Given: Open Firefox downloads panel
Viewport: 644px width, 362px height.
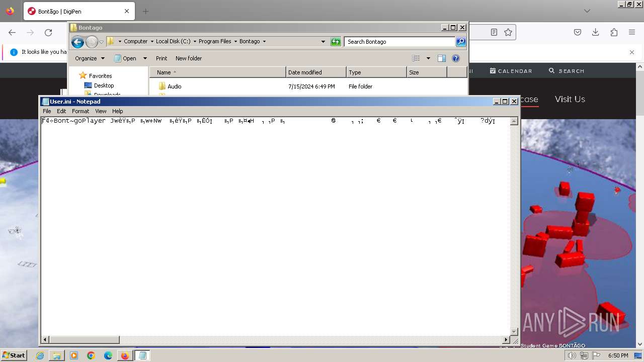Looking at the screenshot, I should click(596, 32).
